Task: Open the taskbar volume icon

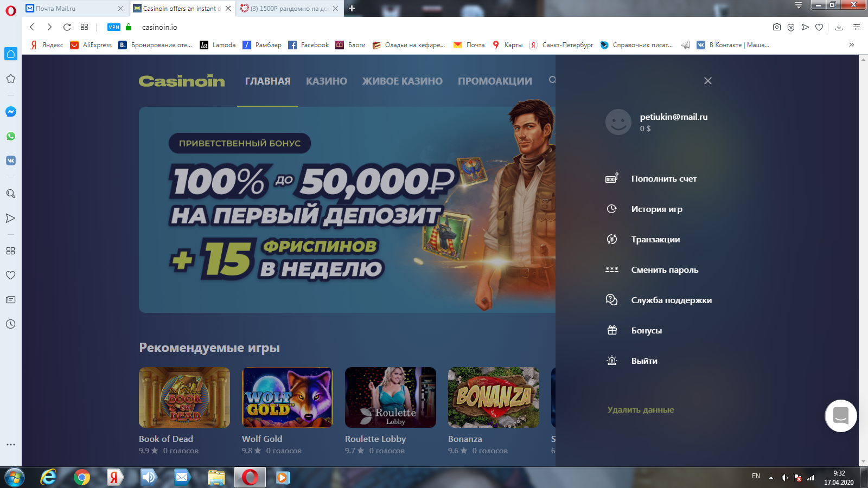Action: coord(784,478)
